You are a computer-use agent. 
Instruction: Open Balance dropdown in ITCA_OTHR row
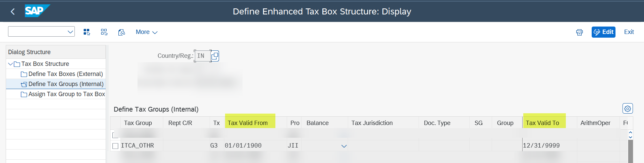click(x=344, y=146)
